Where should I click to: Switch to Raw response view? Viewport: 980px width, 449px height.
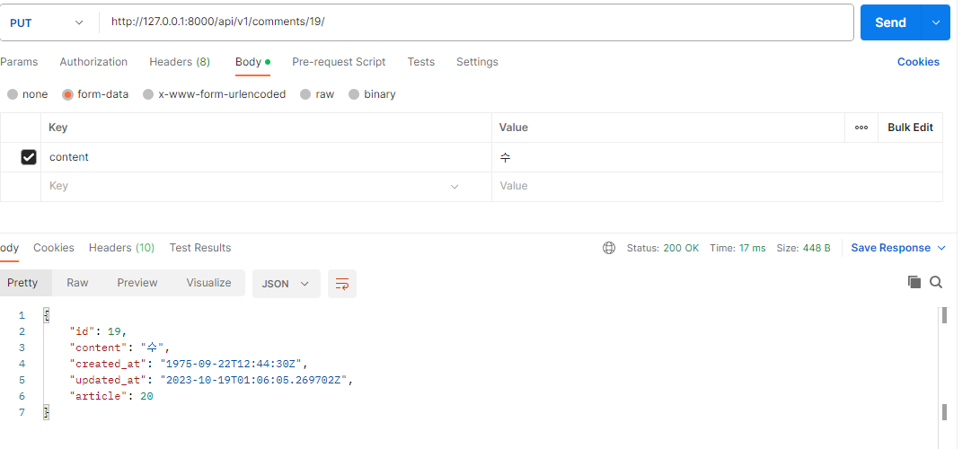tap(77, 283)
